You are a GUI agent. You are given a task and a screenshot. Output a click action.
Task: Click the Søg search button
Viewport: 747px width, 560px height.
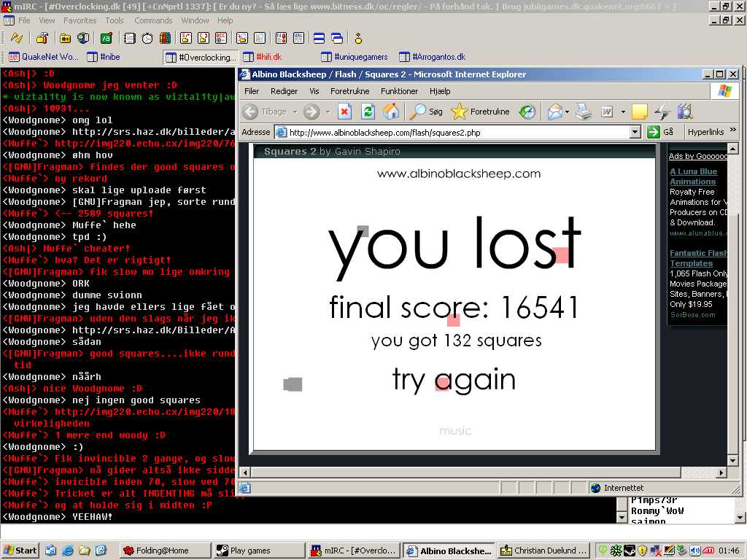(426, 112)
